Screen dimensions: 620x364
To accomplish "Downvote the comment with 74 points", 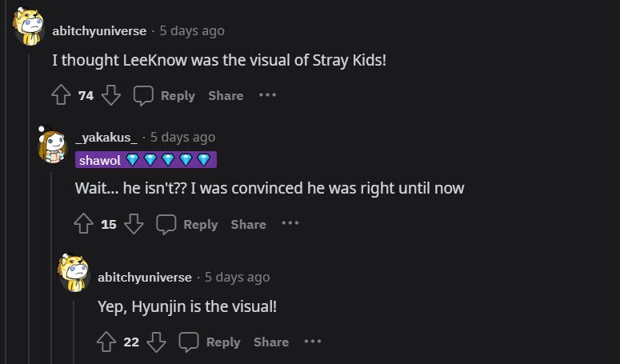I will tap(110, 96).
